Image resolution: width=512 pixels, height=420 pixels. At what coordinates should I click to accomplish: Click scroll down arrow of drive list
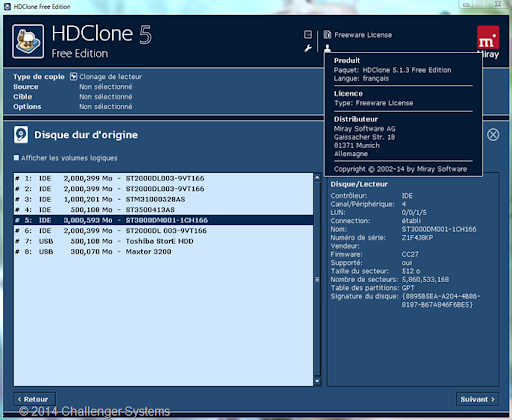pos(317,381)
